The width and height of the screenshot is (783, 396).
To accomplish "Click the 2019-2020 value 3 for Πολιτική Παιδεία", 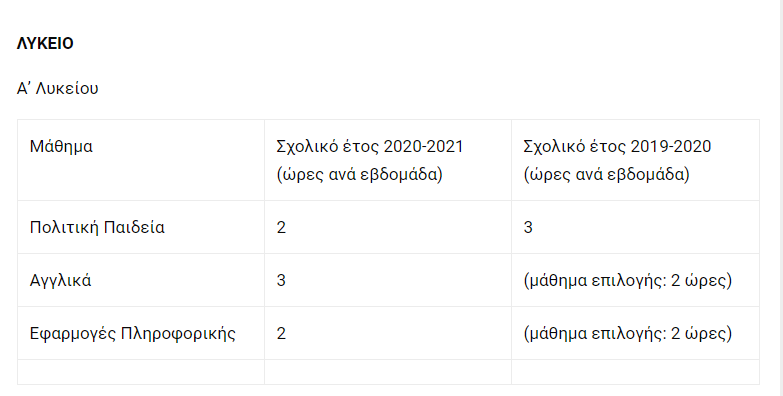I will point(528,228).
